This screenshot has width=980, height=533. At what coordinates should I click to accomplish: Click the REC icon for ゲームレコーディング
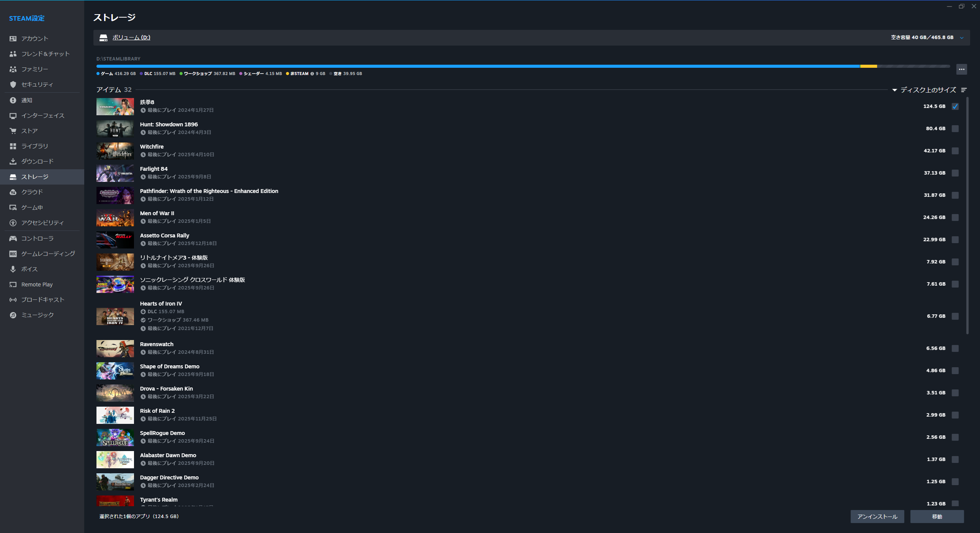13,254
